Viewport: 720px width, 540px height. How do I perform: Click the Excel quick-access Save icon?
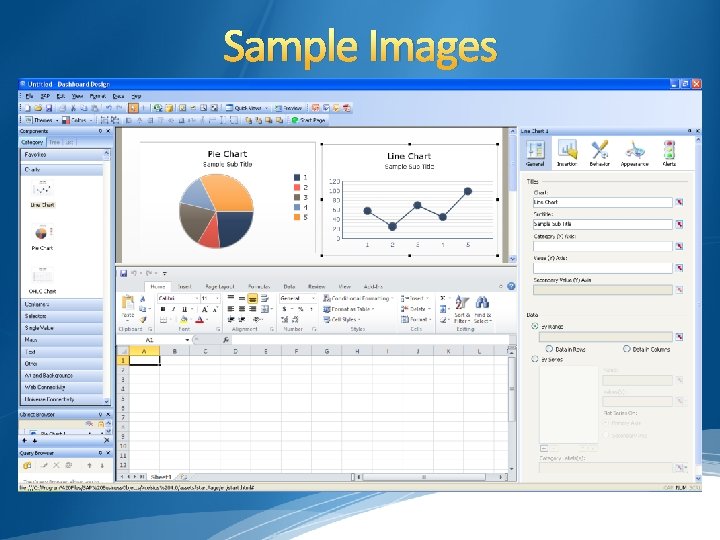[124, 273]
